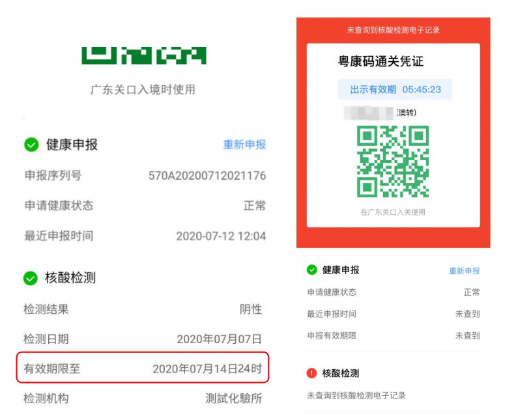The image size is (518, 420).
Task: Click the 检测机构 label
Action: tap(46, 399)
